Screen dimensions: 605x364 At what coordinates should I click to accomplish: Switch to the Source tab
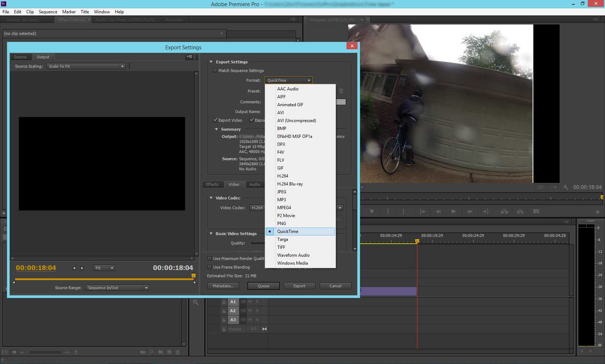click(20, 57)
